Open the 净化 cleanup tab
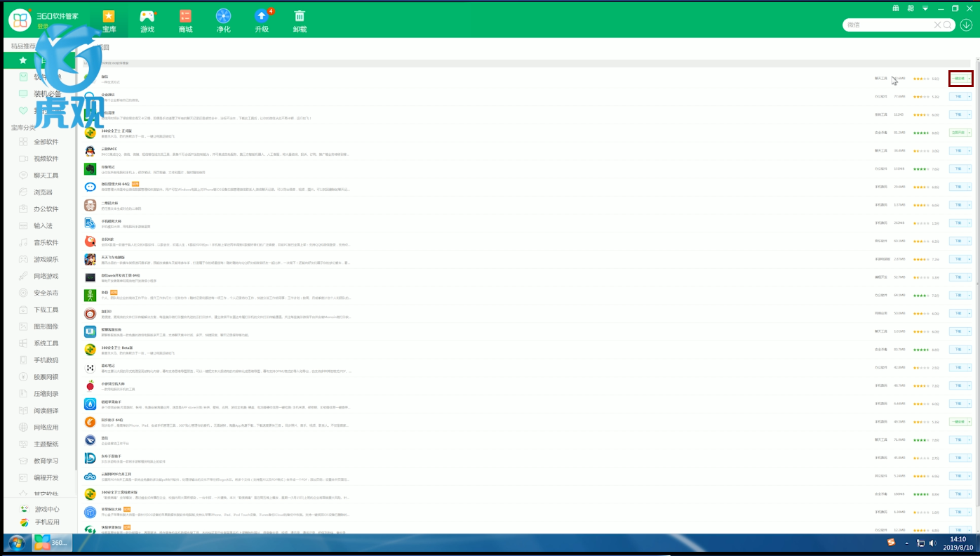 pos(223,21)
